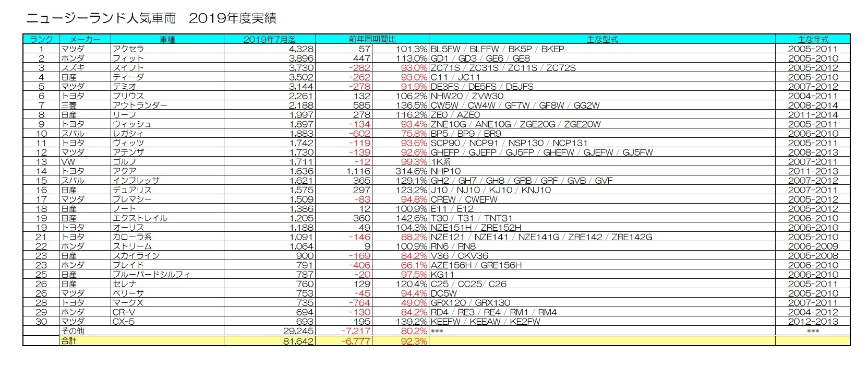Select the フィット model cell
Image resolution: width=868 pixels, height=365 pixels.
pyautogui.click(x=167, y=58)
